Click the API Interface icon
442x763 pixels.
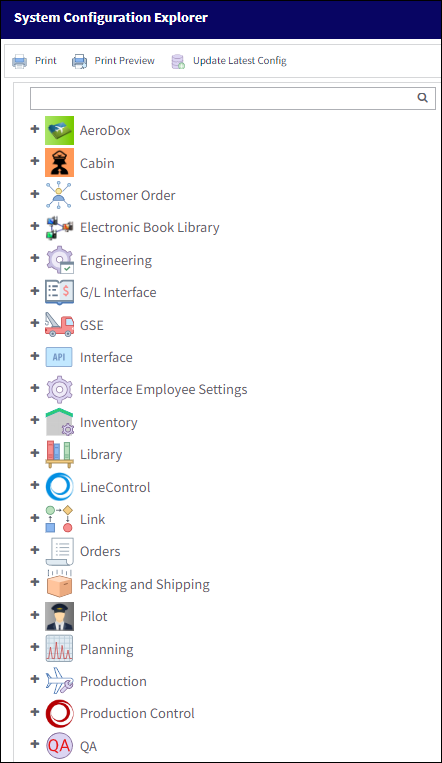point(59,357)
